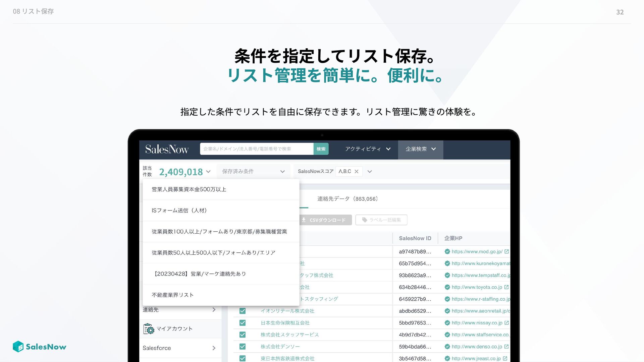Open the http://www.jreast.co.jp link

[x=476, y=359]
